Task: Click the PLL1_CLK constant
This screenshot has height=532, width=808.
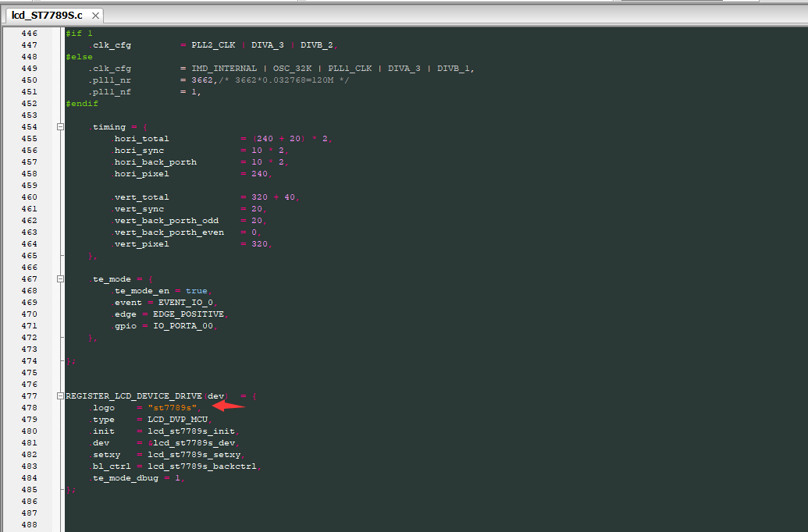Action: pos(350,69)
